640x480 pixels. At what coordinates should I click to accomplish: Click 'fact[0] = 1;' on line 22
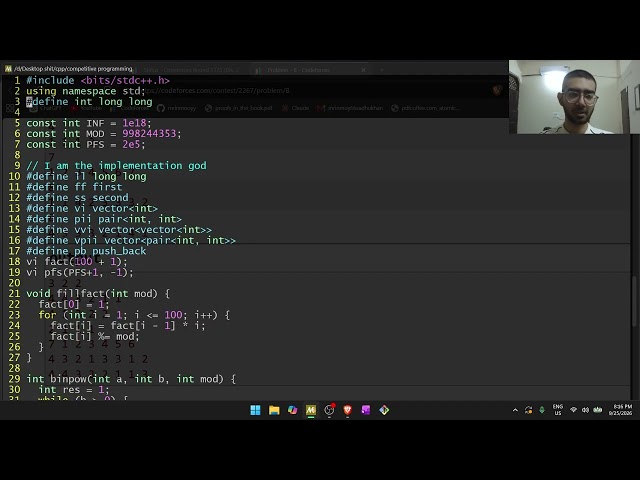tap(74, 304)
